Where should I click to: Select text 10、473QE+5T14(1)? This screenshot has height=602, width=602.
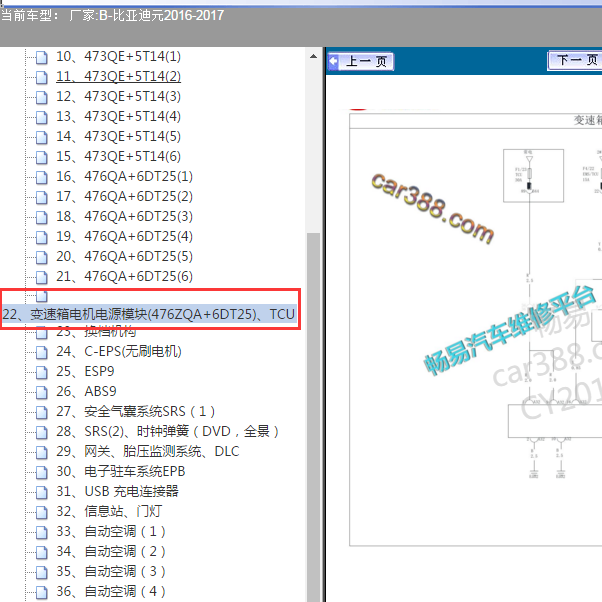click(x=118, y=56)
